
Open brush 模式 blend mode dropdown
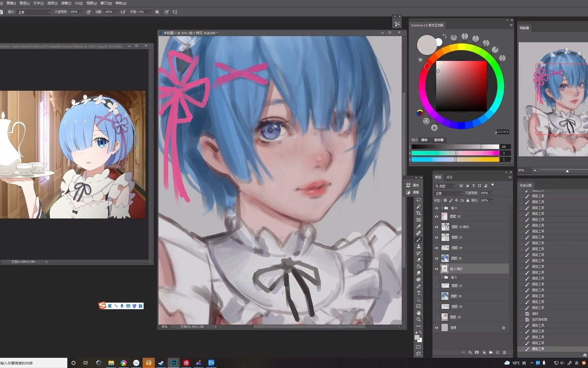click(x=34, y=12)
